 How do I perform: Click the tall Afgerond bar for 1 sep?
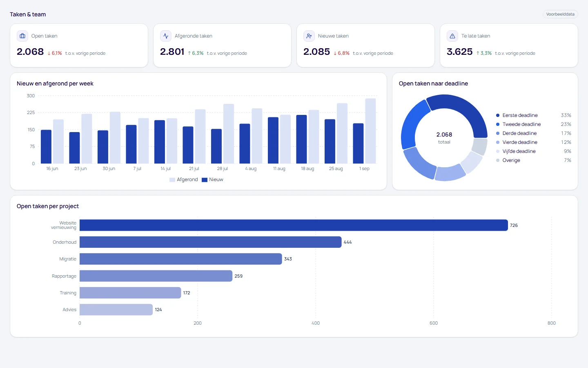(x=370, y=131)
